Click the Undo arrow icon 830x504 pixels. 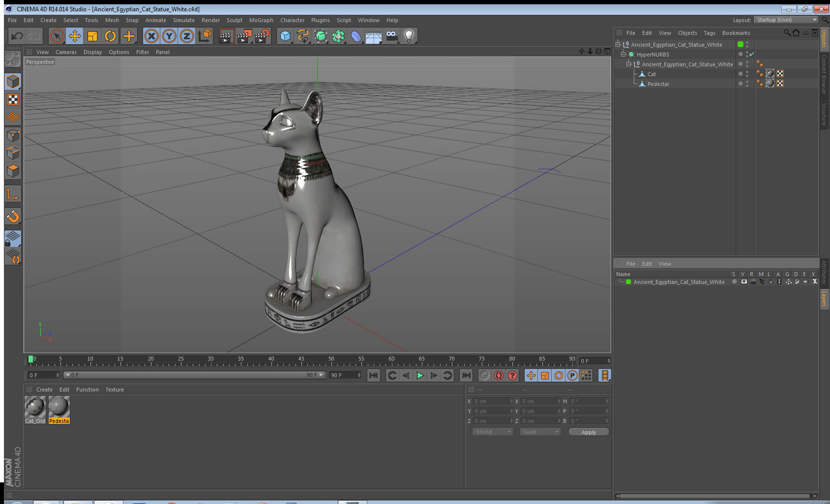coord(17,36)
